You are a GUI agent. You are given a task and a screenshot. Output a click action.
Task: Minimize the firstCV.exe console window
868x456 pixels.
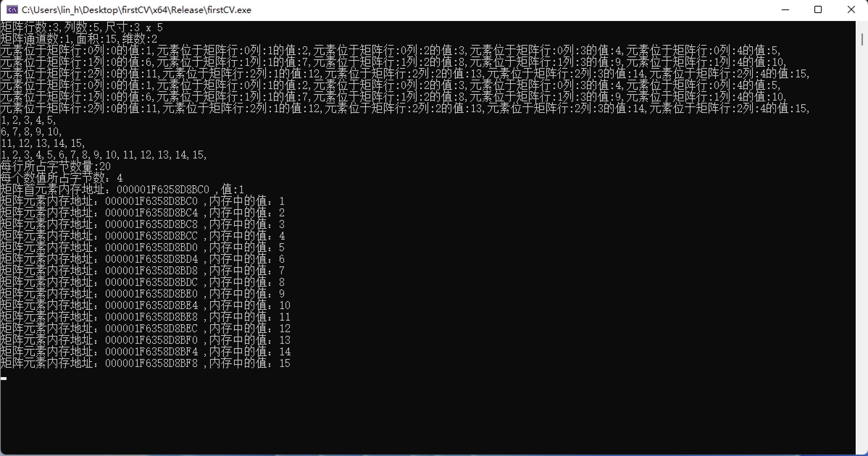pyautogui.click(x=785, y=10)
